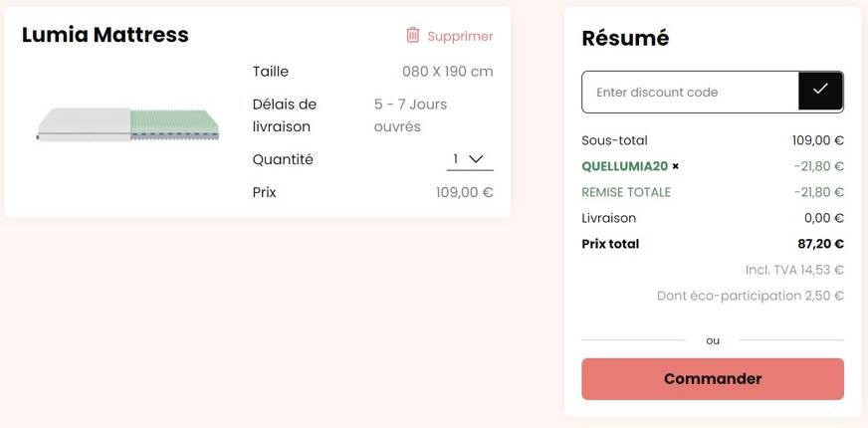The image size is (868, 428).
Task: Click the quantity value 1
Action: point(456,159)
